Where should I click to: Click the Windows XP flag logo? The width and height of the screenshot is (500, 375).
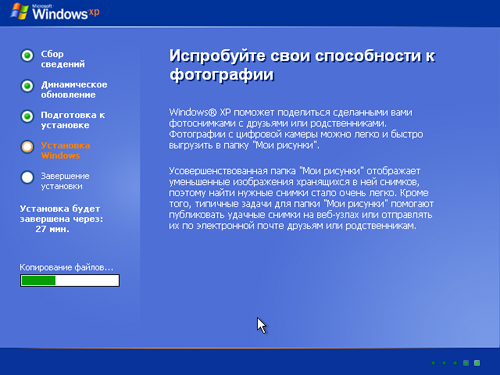click(19, 12)
